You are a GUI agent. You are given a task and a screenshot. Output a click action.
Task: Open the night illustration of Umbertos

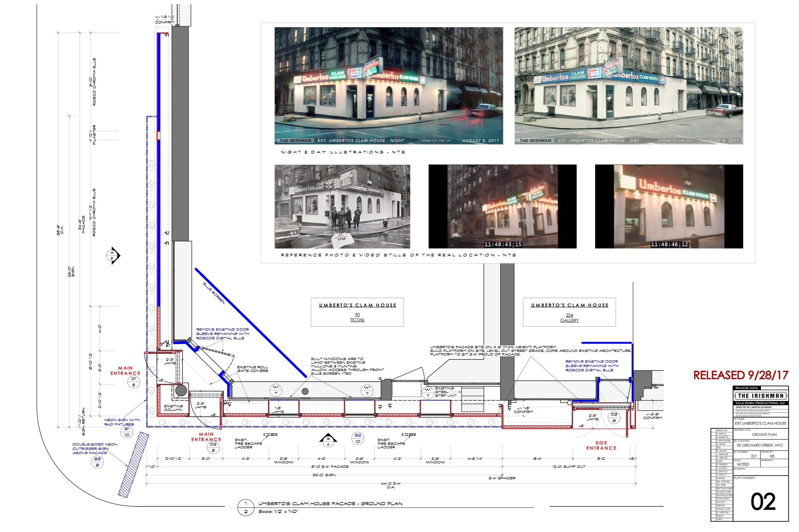click(x=388, y=86)
